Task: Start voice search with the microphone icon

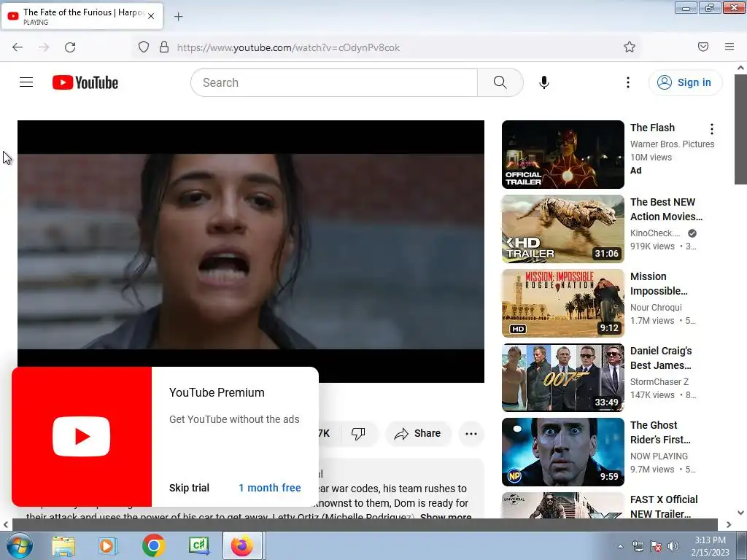Action: pos(544,82)
